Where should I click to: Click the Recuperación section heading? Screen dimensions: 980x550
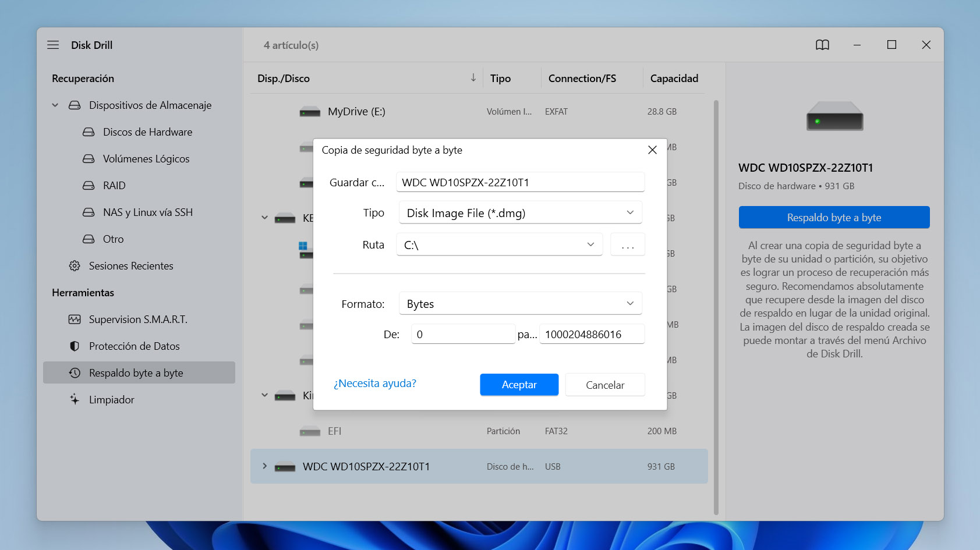pos(83,79)
